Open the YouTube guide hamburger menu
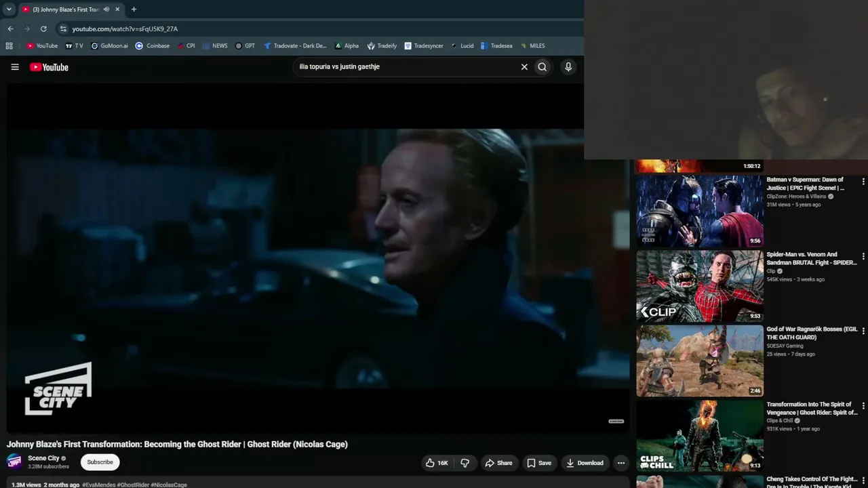 click(x=15, y=67)
